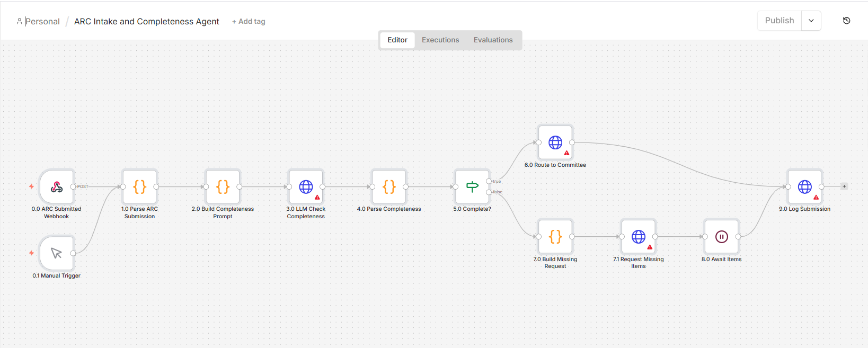Viewport: 868px width, 348px height.
Task: Open the Personal project link
Action: (x=42, y=21)
